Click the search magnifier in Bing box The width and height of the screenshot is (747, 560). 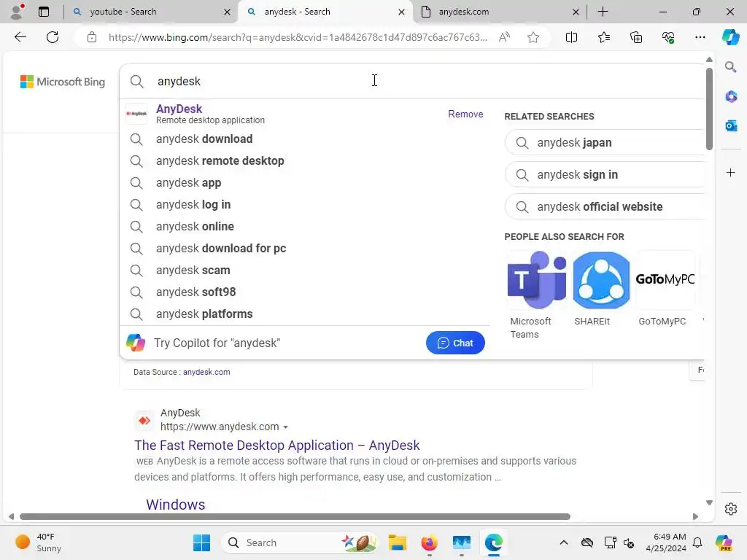click(x=136, y=82)
